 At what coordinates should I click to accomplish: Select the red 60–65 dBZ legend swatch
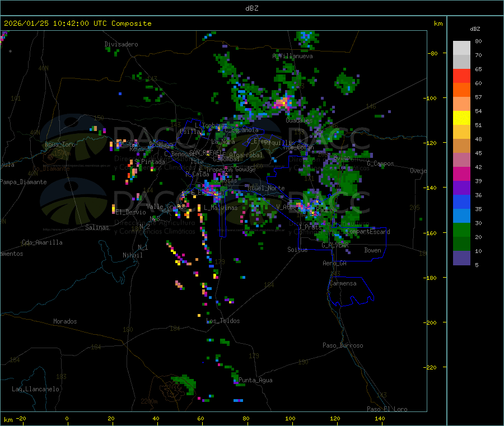point(461,76)
